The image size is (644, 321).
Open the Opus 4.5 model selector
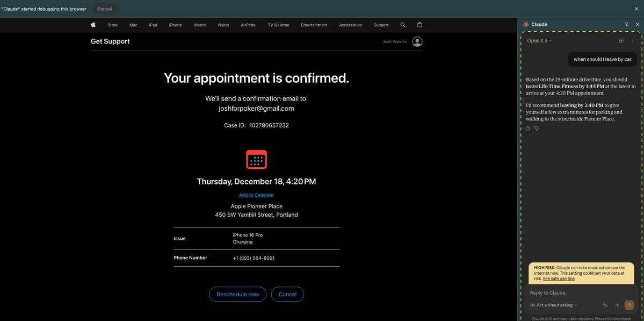540,41
